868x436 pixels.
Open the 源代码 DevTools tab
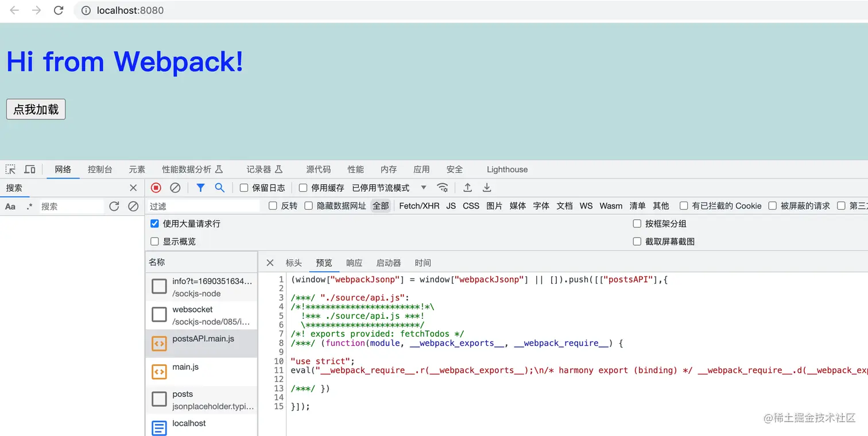coord(319,169)
